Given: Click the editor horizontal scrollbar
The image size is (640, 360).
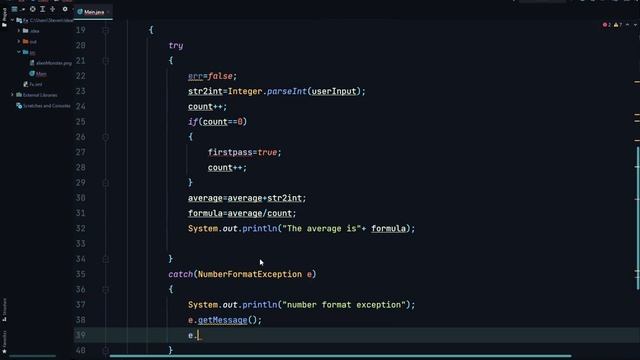Looking at the screenshot, I should [340, 356].
